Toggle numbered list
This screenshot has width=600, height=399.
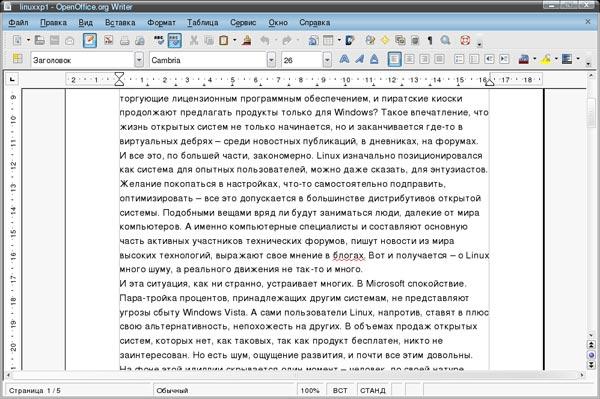pos(459,59)
